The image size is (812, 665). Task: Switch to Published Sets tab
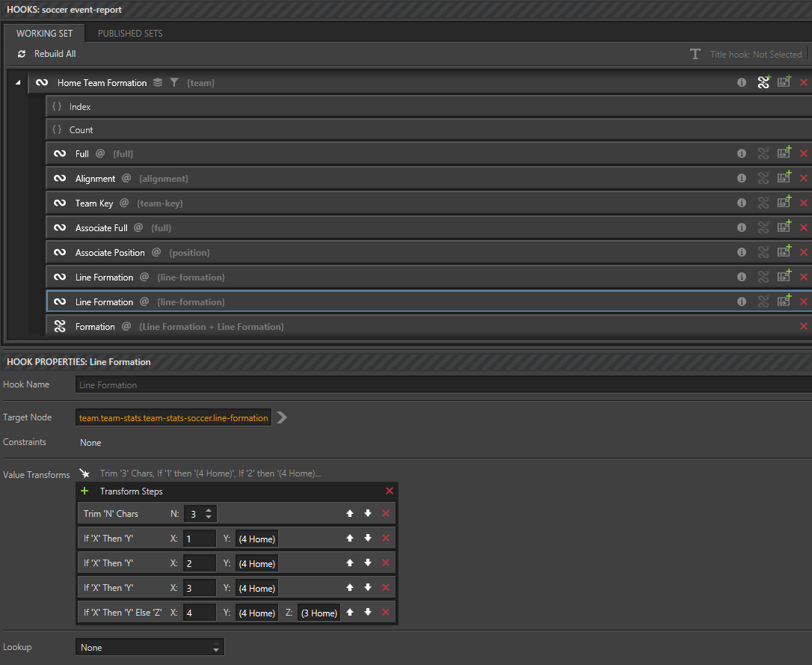pos(130,33)
